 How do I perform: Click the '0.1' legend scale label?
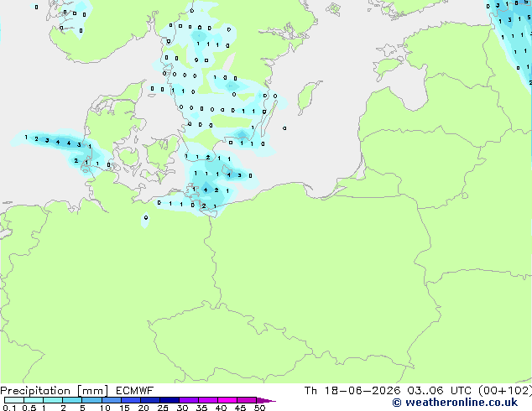(x=9, y=408)
